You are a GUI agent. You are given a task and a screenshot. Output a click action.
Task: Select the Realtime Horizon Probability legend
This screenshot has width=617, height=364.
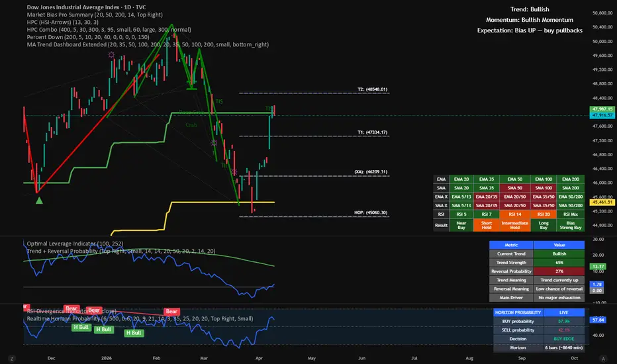coord(140,319)
